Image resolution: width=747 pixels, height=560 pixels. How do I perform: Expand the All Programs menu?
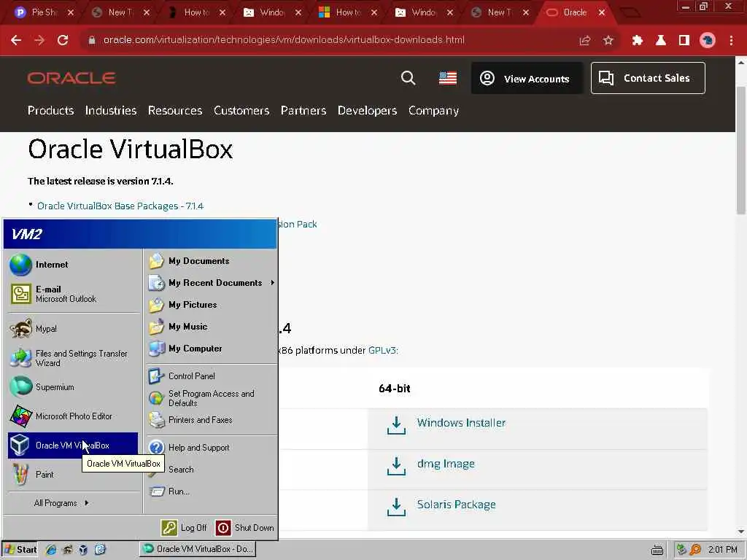(x=61, y=503)
